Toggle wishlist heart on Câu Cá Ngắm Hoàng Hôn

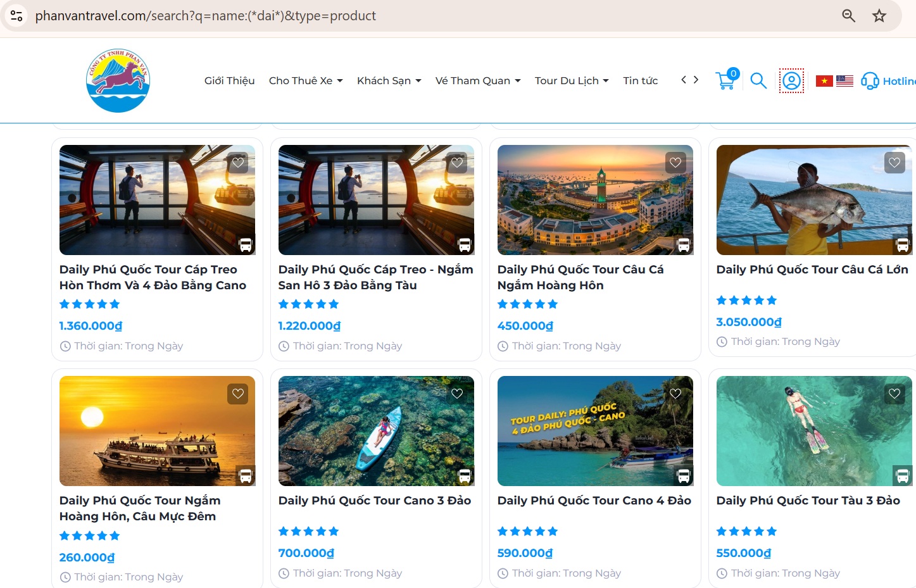[x=675, y=163]
